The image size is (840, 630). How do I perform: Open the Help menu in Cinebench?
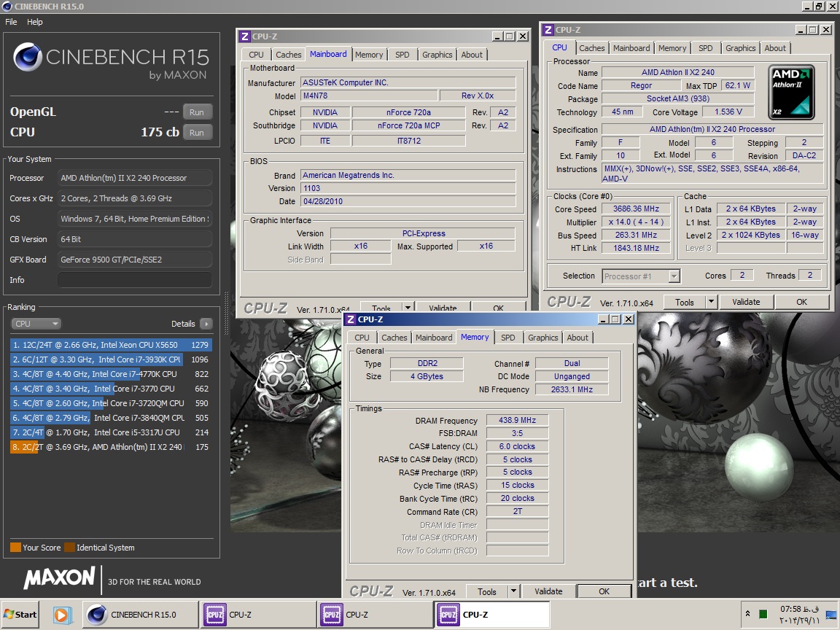pos(35,22)
